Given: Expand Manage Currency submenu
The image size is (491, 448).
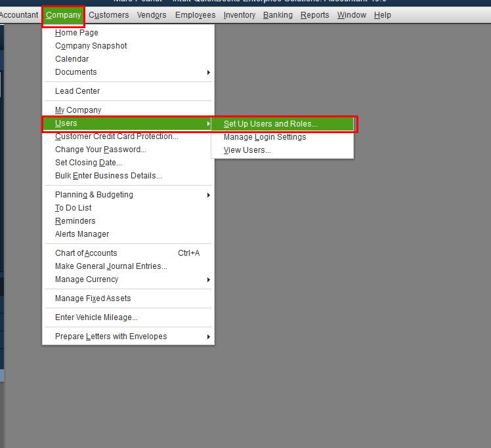Looking at the screenshot, I should tap(128, 279).
